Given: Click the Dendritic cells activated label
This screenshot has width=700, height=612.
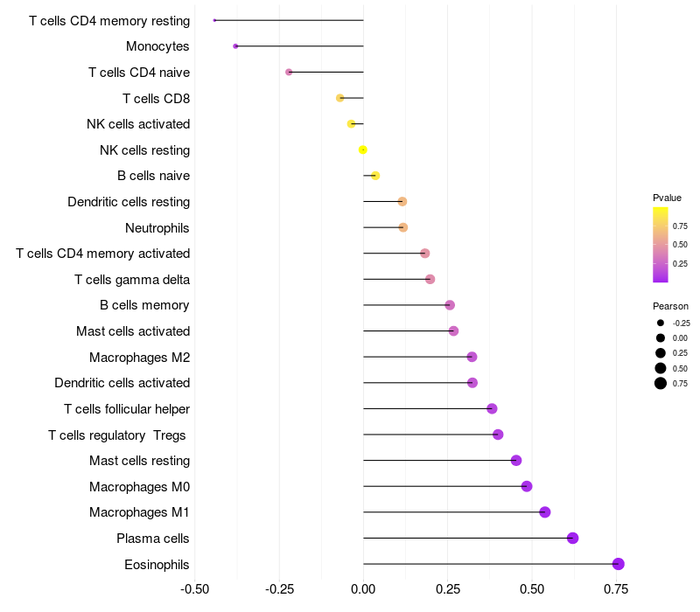Looking at the screenshot, I should 122,383.
